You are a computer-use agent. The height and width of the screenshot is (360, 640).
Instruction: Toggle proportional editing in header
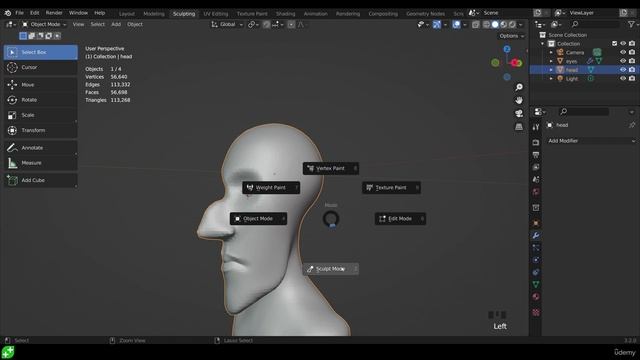[x=291, y=24]
